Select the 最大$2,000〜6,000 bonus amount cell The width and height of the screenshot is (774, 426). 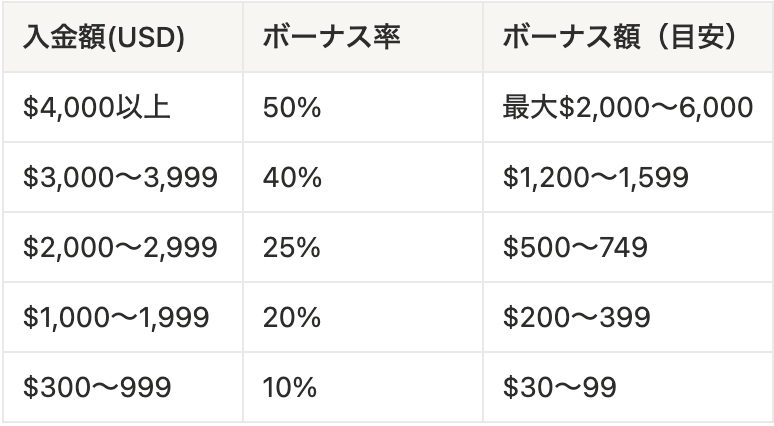point(627,107)
